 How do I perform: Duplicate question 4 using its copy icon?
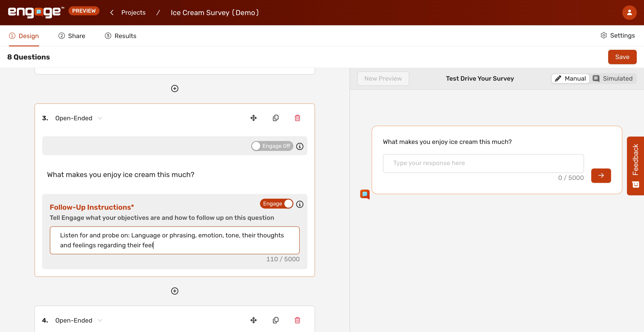click(276, 320)
